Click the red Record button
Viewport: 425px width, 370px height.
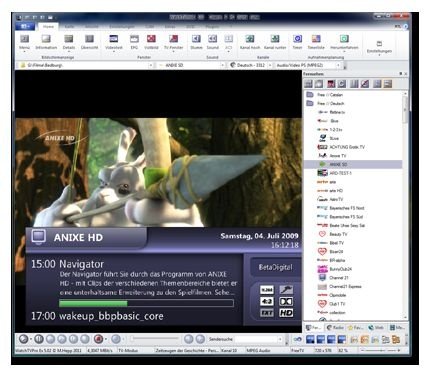click(x=98, y=339)
